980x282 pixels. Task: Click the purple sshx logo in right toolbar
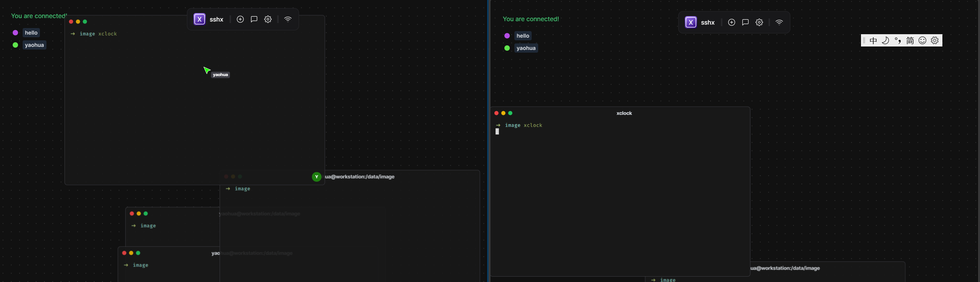(691, 22)
